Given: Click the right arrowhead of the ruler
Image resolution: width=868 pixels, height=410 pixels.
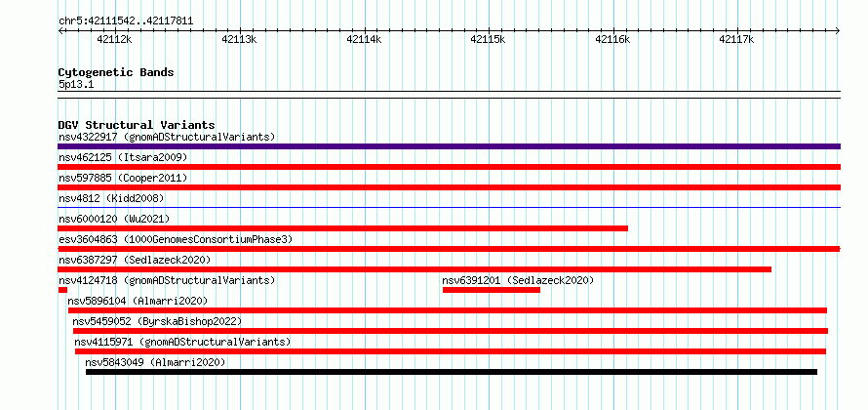Looking at the screenshot, I should [838, 31].
